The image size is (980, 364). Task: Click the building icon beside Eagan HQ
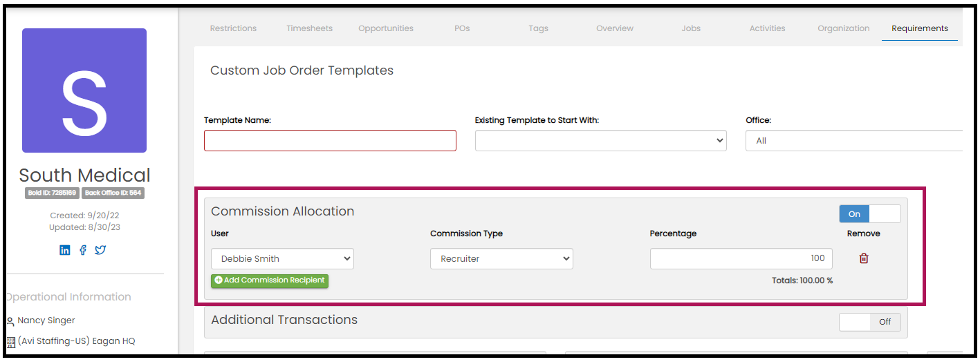coord(10,342)
